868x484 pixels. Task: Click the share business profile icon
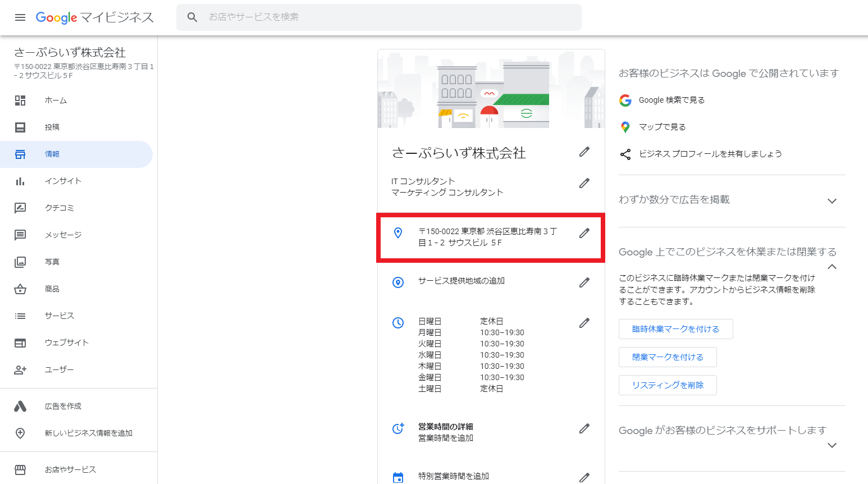coord(625,154)
